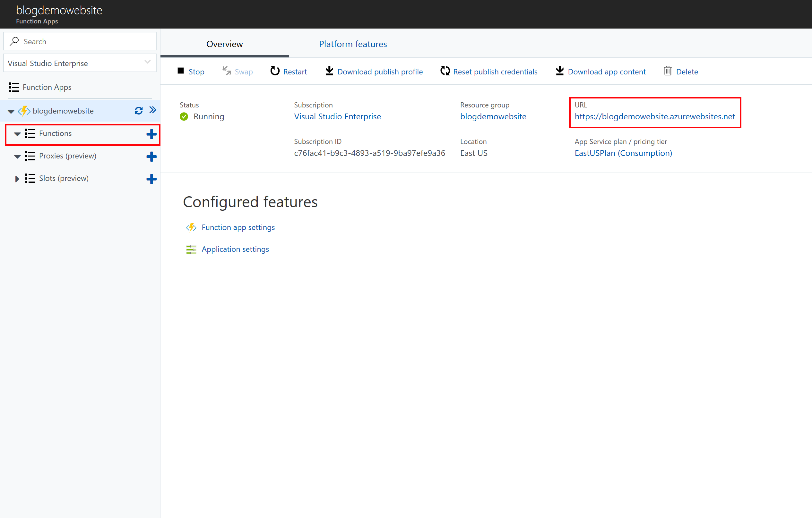812x518 pixels.
Task: Click the Restart circular arrow icon
Action: coord(275,71)
